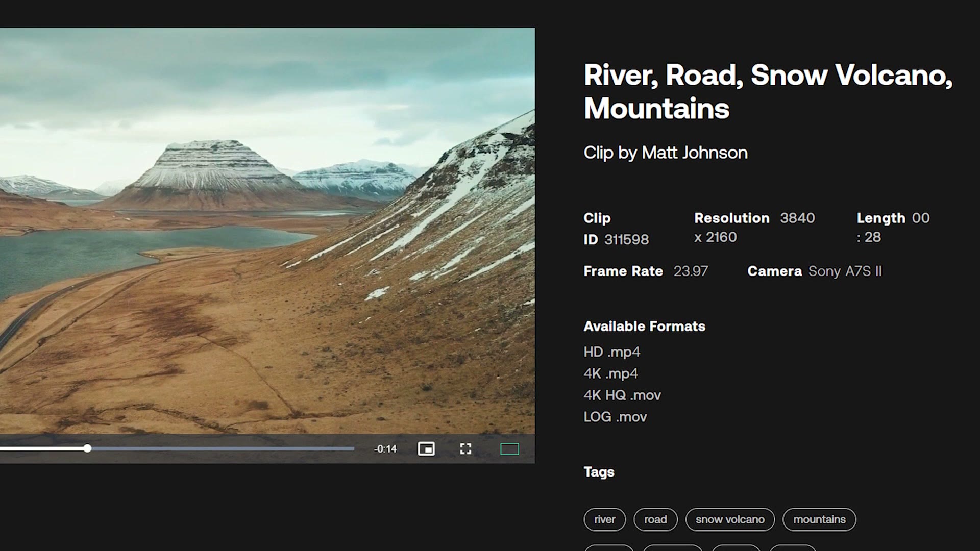Select the snow volcano tag
Image resolution: width=980 pixels, height=551 pixels.
pos(730,519)
